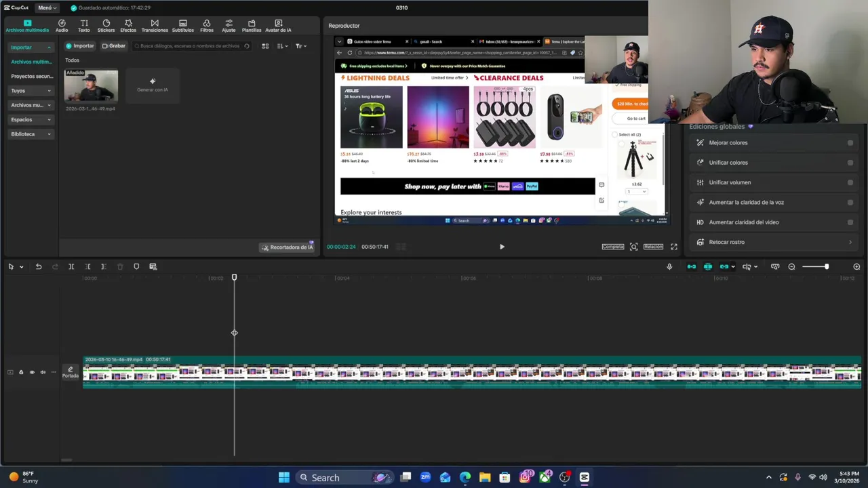Click the Completa preview quality button
The width and height of the screenshot is (868, 488).
pos(612,247)
